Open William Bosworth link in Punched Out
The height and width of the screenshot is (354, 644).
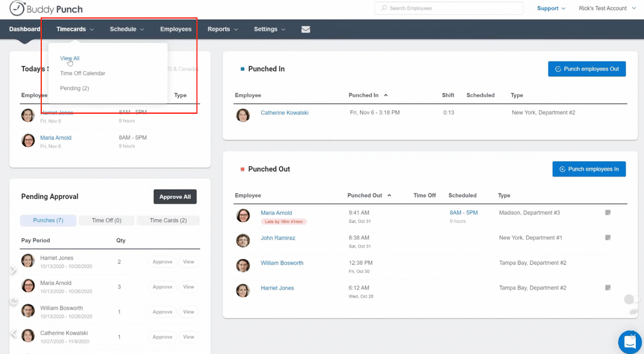[x=282, y=263]
